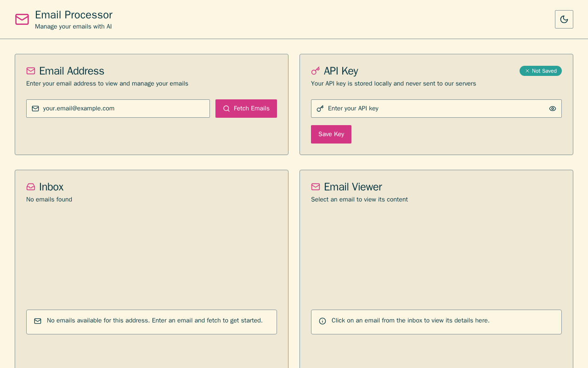Click the info icon in the Email Viewer notice

pyautogui.click(x=322, y=321)
